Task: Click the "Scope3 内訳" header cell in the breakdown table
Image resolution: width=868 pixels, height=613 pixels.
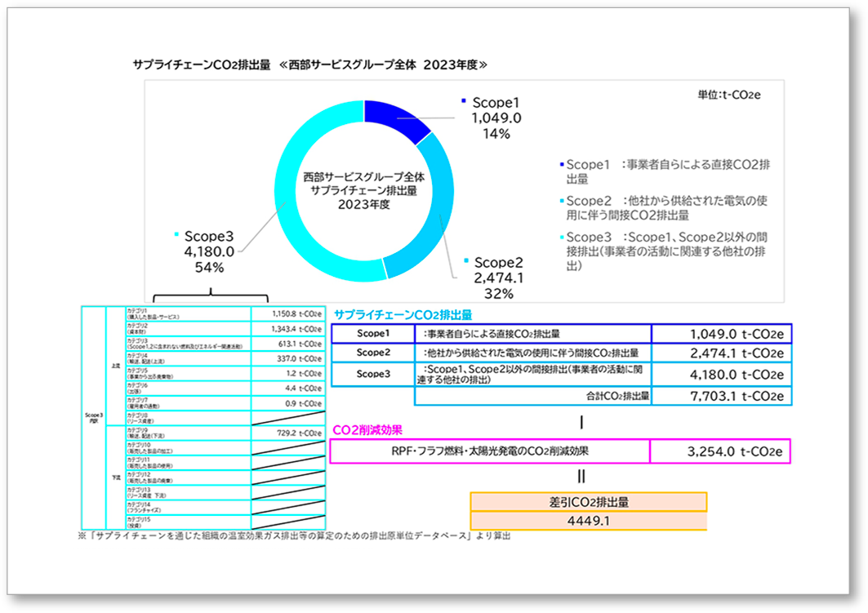Action: click(94, 418)
